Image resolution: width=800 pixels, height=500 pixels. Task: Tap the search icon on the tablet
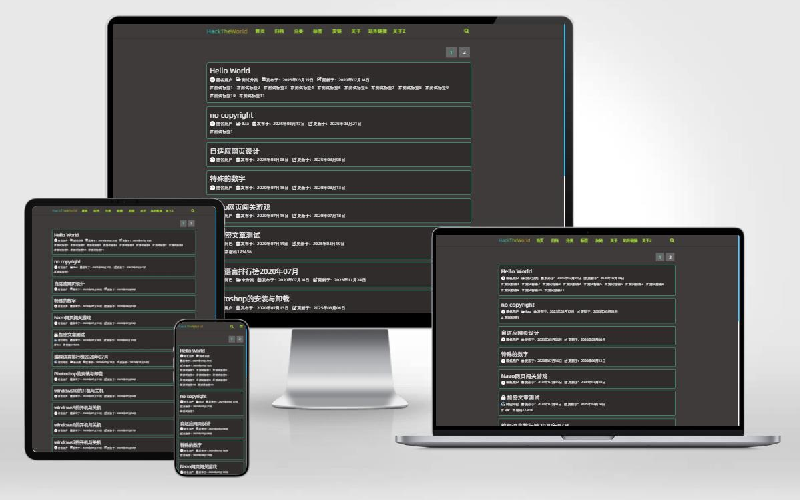[x=192, y=211]
